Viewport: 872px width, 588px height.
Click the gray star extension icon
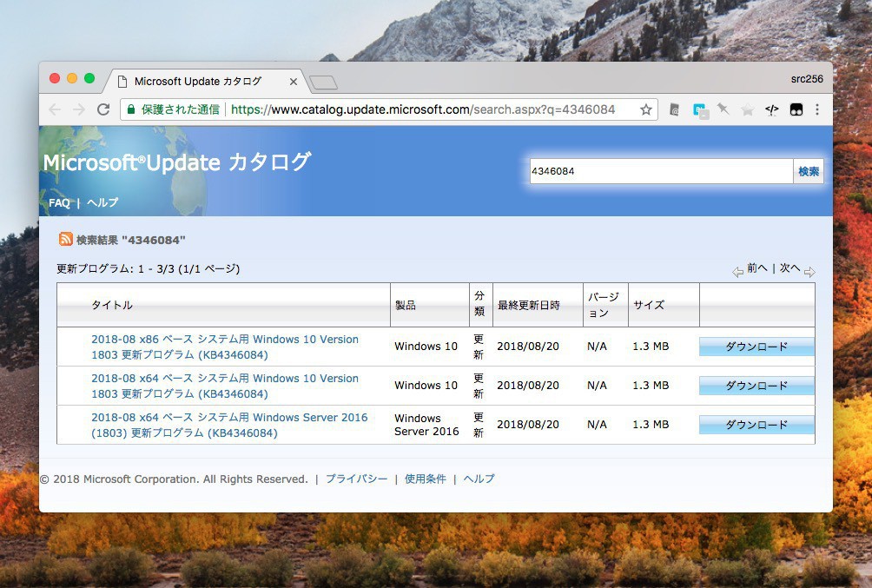tap(748, 109)
